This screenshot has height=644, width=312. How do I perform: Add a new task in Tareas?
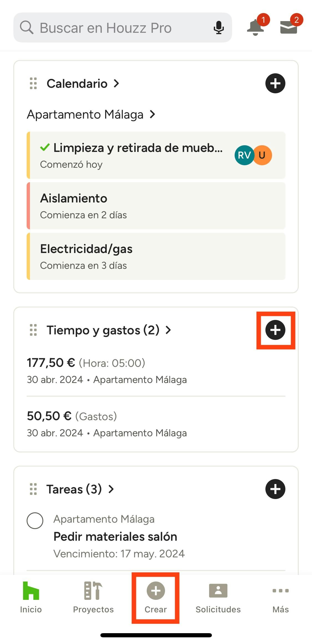click(x=275, y=489)
